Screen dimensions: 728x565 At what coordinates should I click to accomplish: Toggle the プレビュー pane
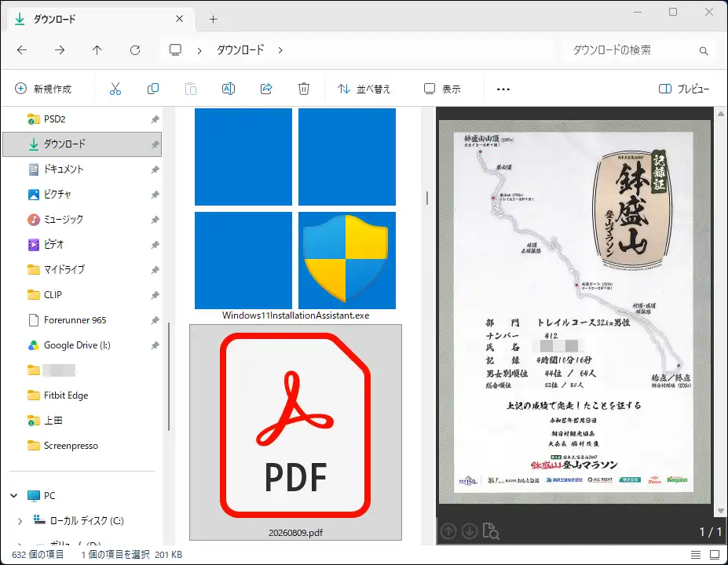pos(684,89)
